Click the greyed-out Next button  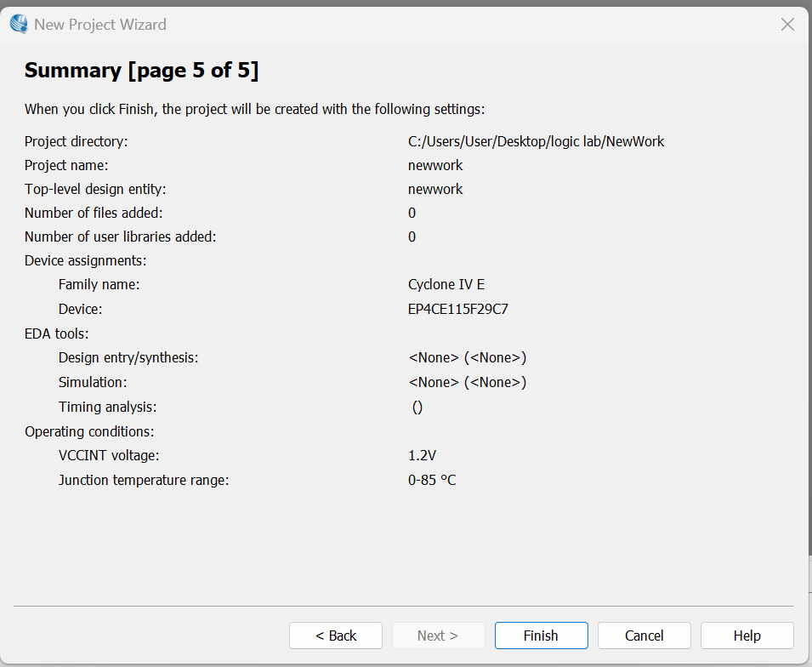(x=438, y=636)
